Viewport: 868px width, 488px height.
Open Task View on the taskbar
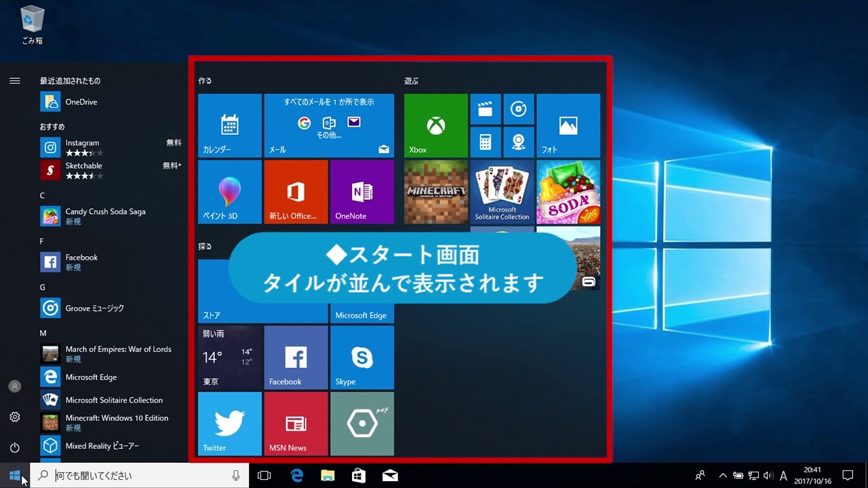click(x=264, y=476)
